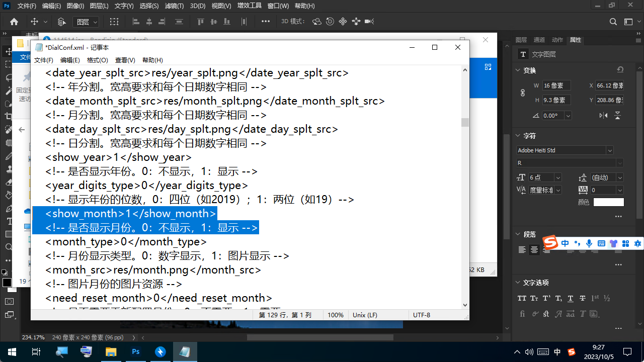This screenshot has width=644, height=362.
Task: Select center paragraph alignment
Action: point(534,250)
